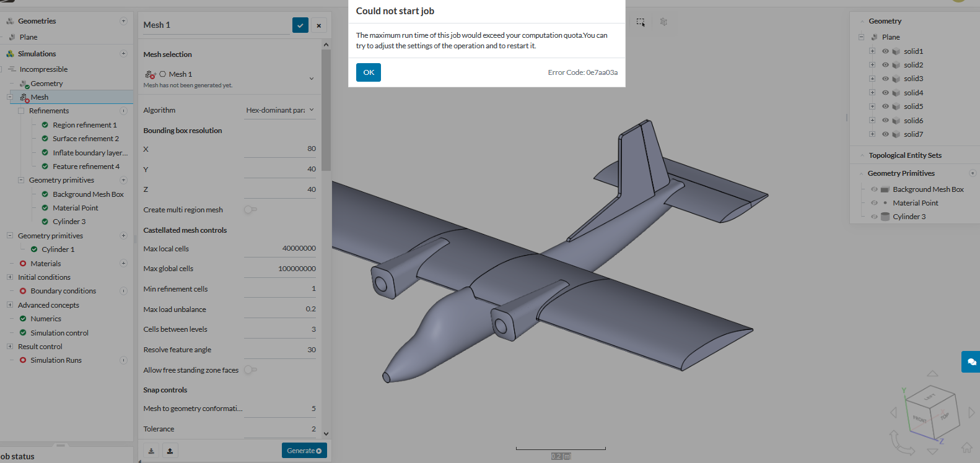The height and width of the screenshot is (463, 980).
Task: Collapse the Topological Entity Sets section
Action: 862,155
